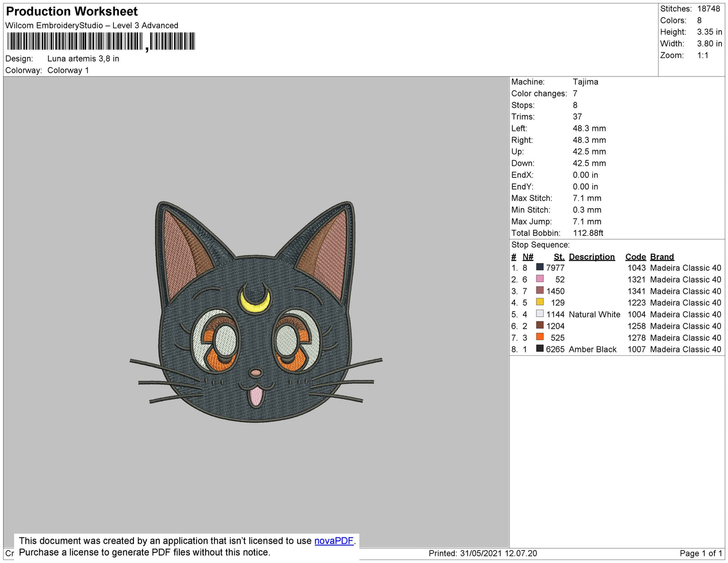The height and width of the screenshot is (563, 728).
Task: Click the Page 1 of 1 indicator
Action: (x=700, y=553)
